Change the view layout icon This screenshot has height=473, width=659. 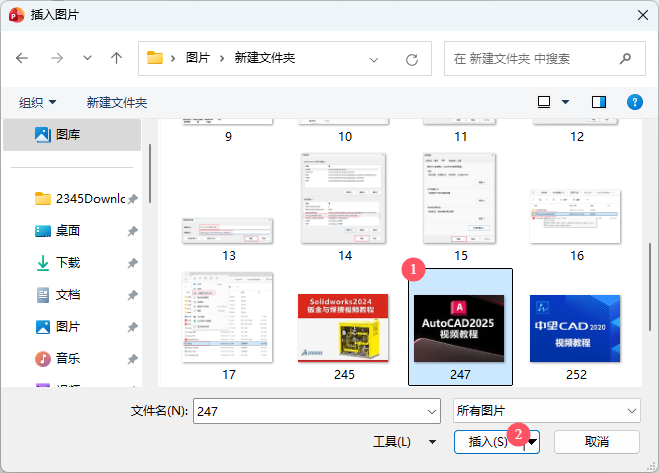click(x=544, y=102)
